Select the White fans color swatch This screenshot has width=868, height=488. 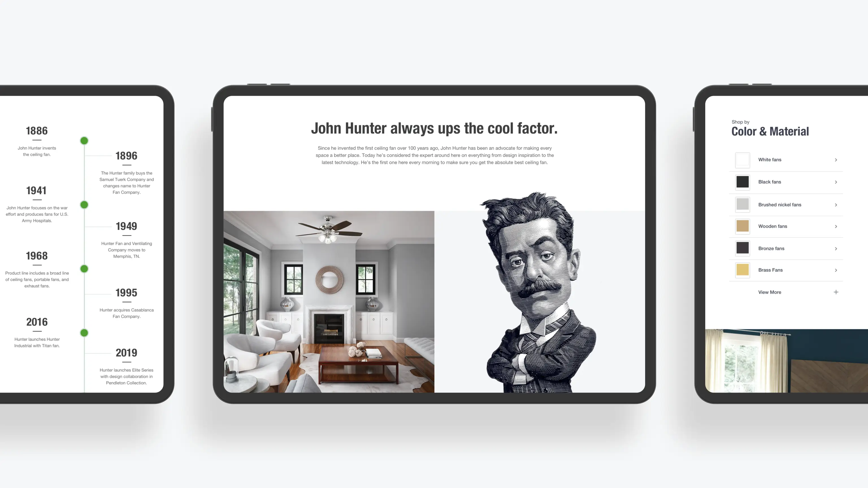click(743, 160)
